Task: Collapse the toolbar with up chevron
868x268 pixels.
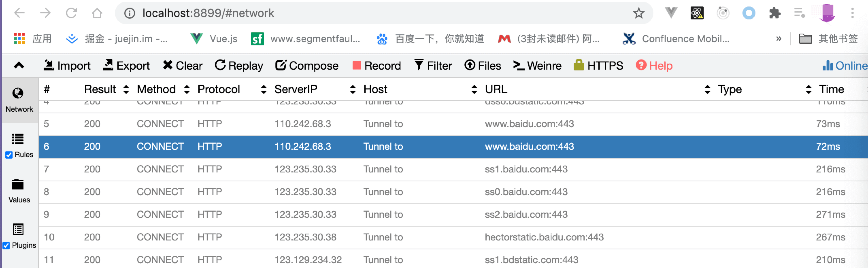Action: [x=19, y=65]
